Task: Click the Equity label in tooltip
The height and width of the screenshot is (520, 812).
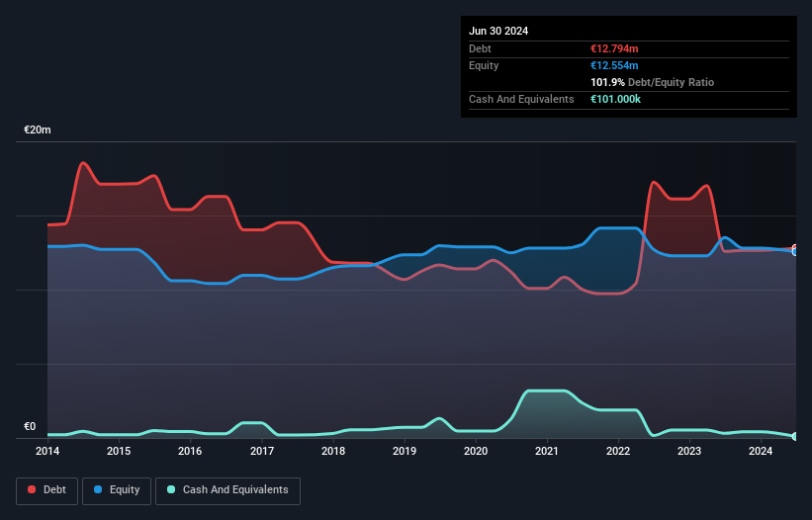Action: [484, 65]
